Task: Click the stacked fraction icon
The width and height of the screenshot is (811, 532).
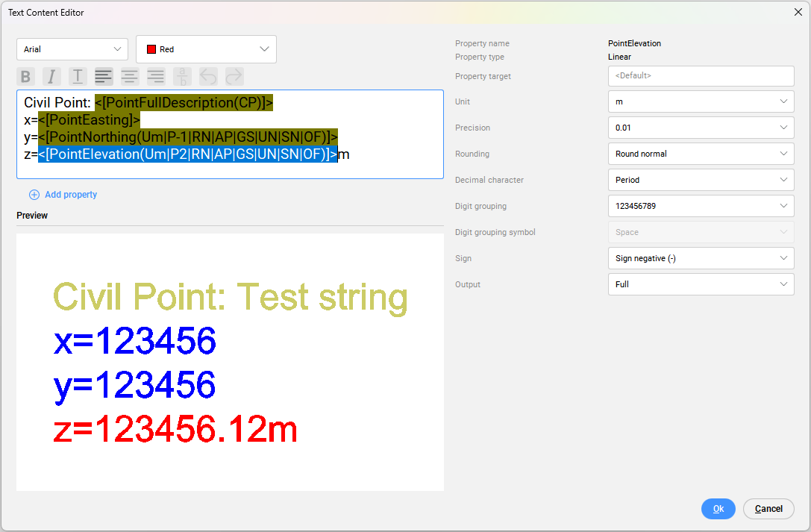Action: (182, 76)
